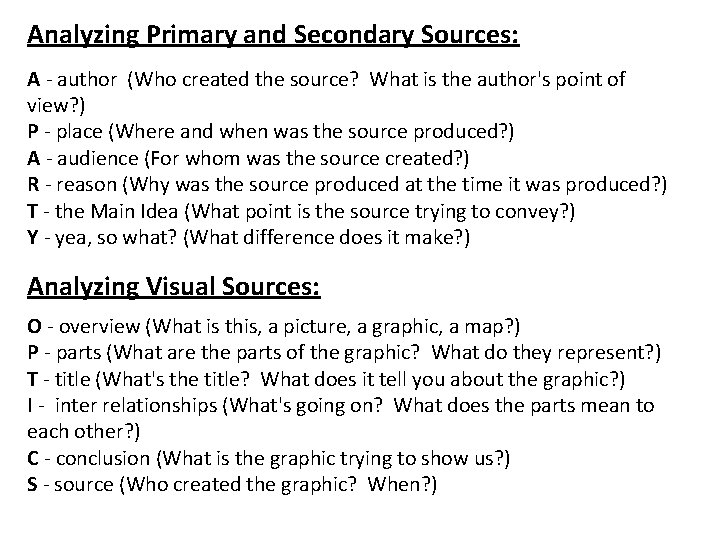
Task: Click the bold letter O before 'overview'
Action: (x=34, y=326)
